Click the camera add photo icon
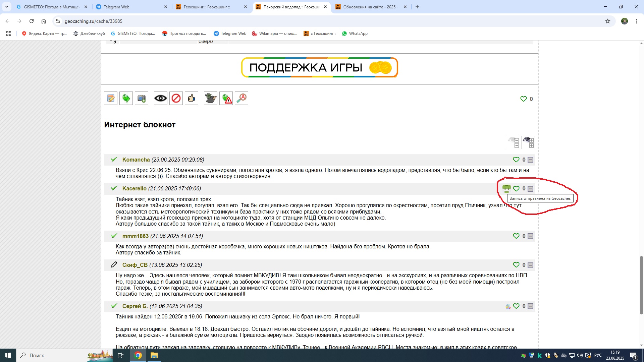 tap(142, 98)
